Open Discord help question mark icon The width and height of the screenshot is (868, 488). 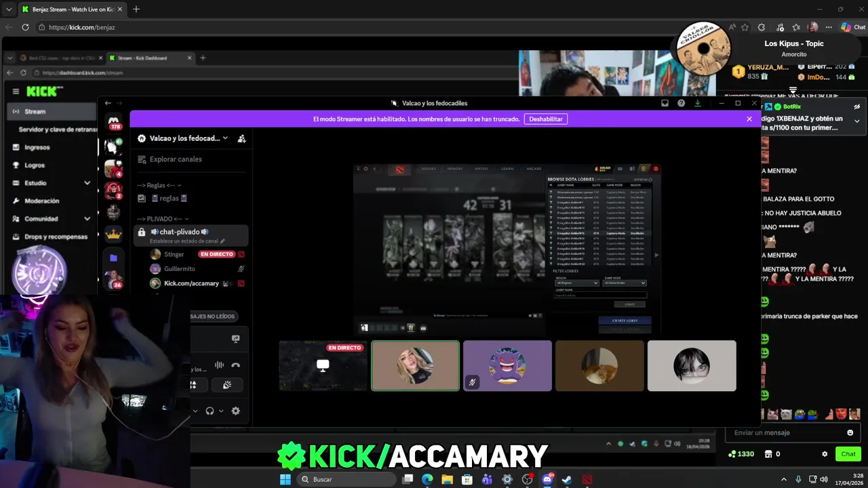[681, 103]
